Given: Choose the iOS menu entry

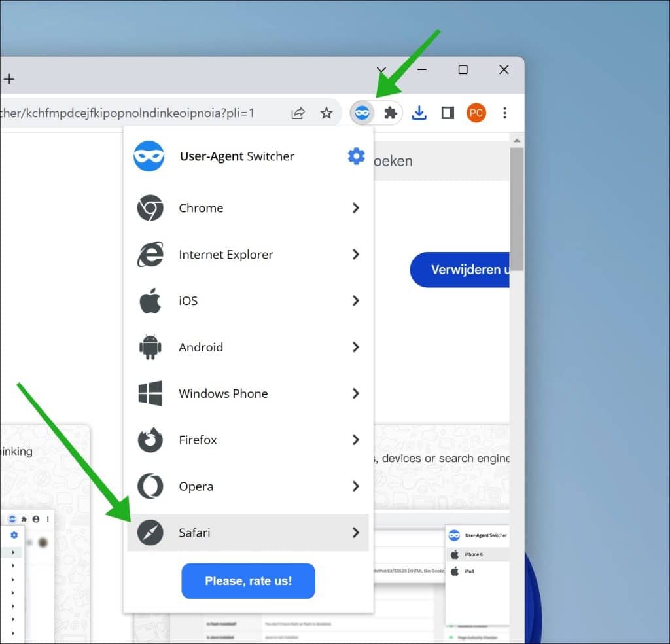Looking at the screenshot, I should tap(248, 301).
